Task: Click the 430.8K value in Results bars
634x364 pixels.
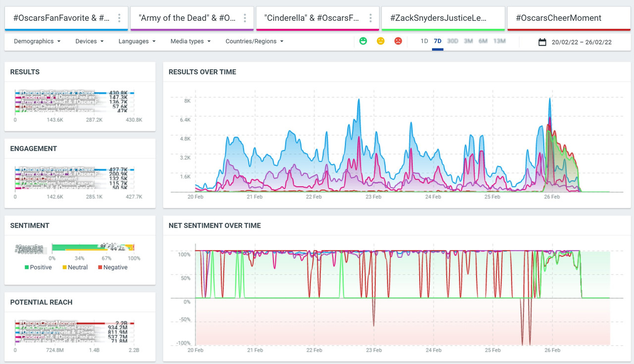Action: pyautogui.click(x=118, y=93)
